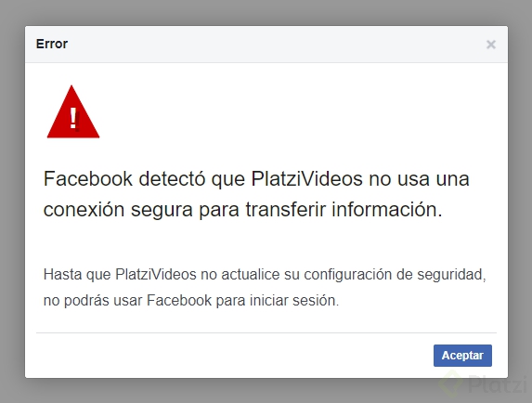Image resolution: width=532 pixels, height=403 pixels.
Task: Click the words no podrás usar
Action: pyautogui.click(x=93, y=301)
